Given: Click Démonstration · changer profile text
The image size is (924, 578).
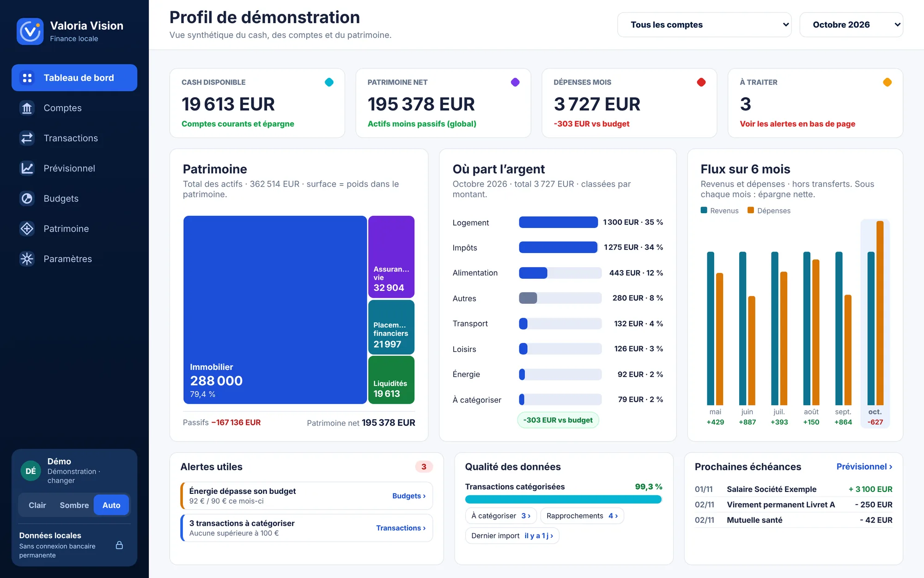Looking at the screenshot, I should (74, 476).
